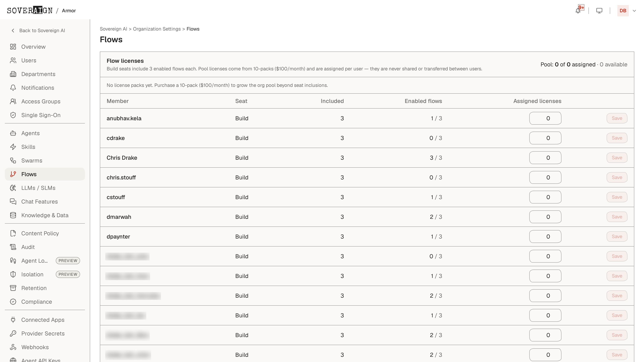Screen dimensions: 644x362
Task: Click Organization Settings breadcrumb
Action: 157,29
